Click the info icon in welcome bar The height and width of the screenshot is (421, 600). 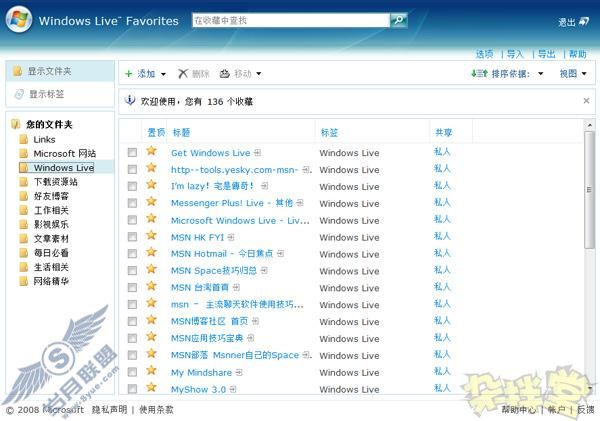(130, 101)
